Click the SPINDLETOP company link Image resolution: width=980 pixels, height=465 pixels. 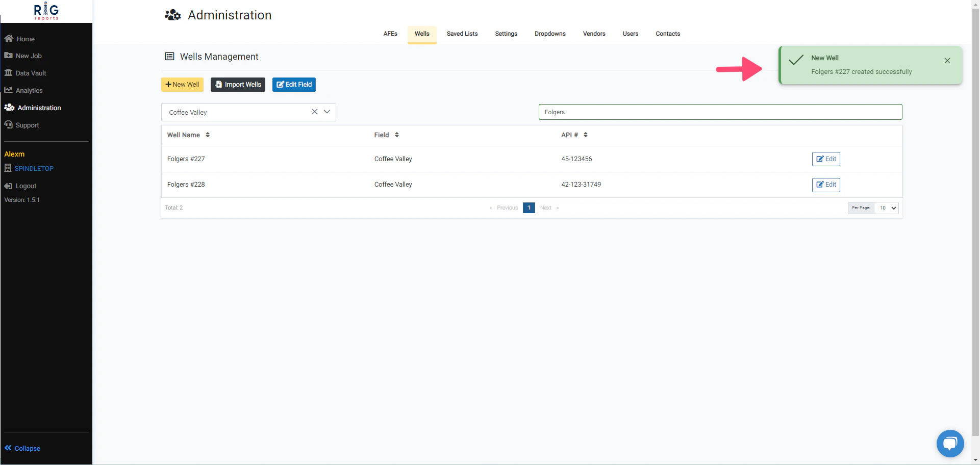point(34,168)
